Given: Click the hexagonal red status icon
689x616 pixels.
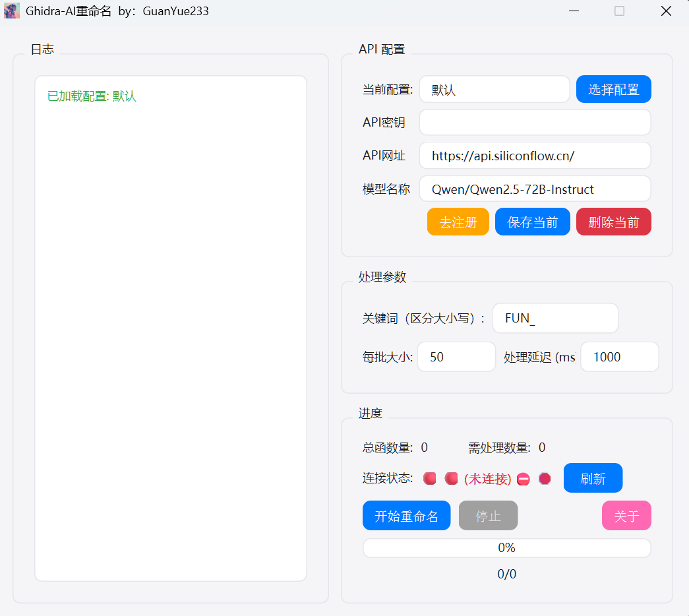Looking at the screenshot, I should click(545, 478).
